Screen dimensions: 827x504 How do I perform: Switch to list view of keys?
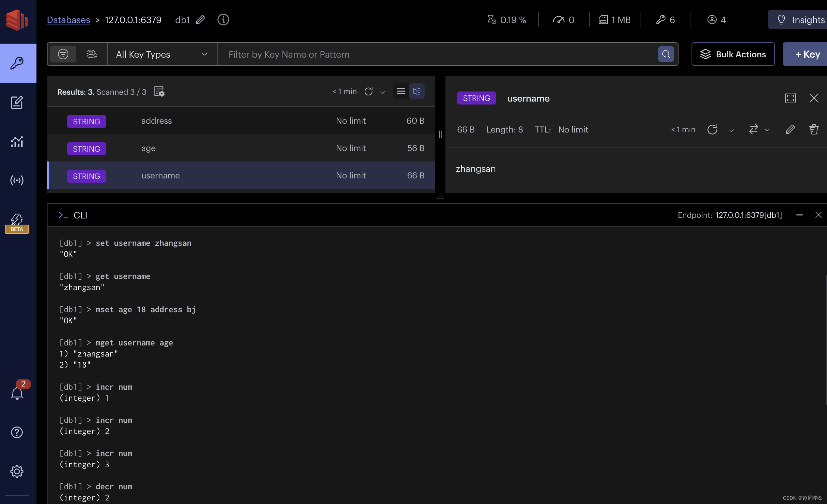[401, 91]
